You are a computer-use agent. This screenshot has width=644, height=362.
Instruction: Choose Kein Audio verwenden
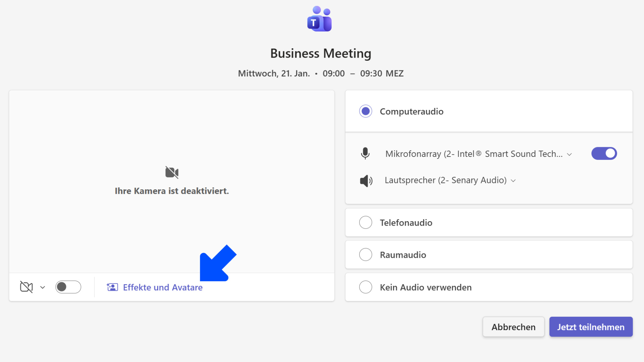tap(366, 287)
